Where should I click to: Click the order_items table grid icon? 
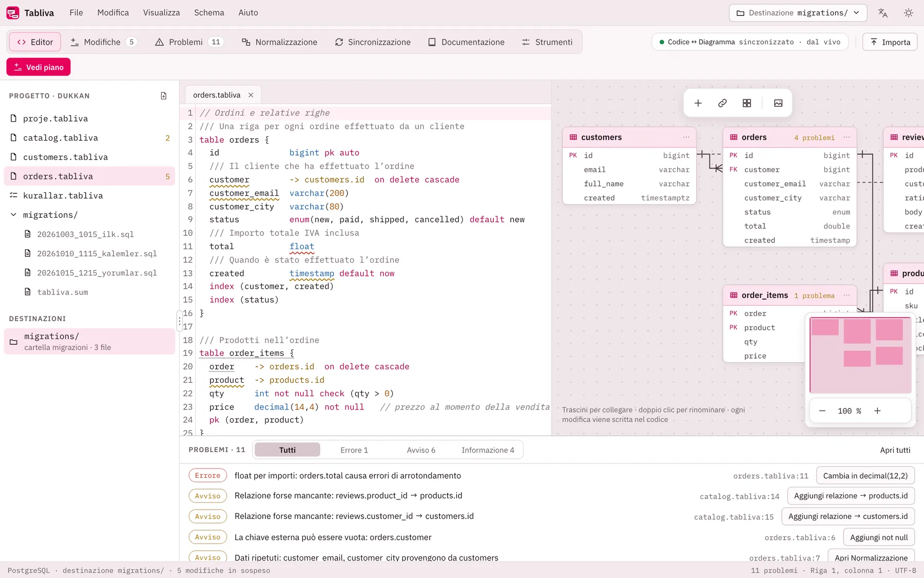pyautogui.click(x=734, y=295)
